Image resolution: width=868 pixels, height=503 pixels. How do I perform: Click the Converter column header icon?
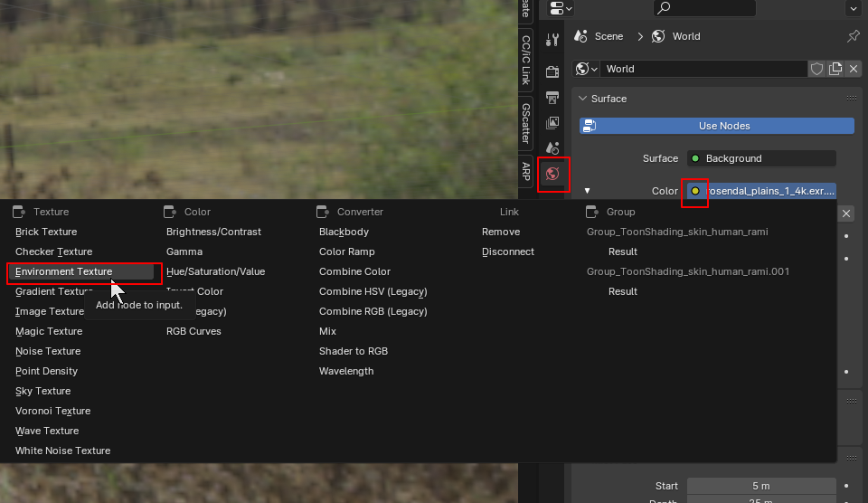[x=323, y=212]
